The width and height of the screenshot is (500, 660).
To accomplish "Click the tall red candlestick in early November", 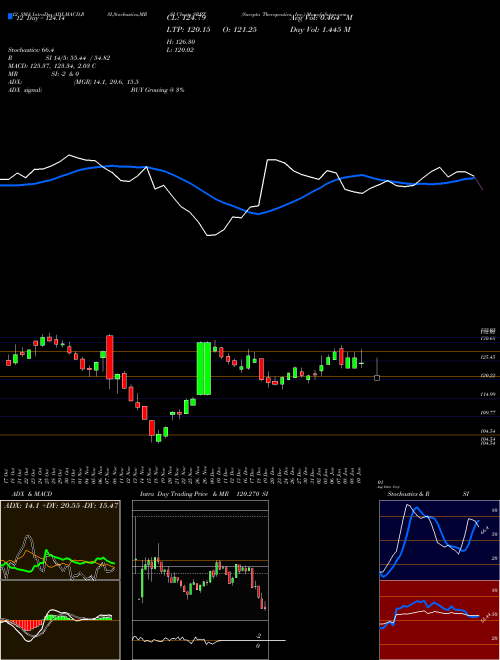I will point(109,357).
